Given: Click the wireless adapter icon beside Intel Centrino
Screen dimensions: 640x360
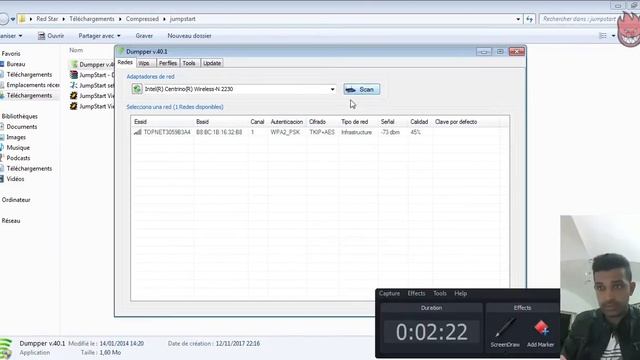Looking at the screenshot, I should [137, 89].
